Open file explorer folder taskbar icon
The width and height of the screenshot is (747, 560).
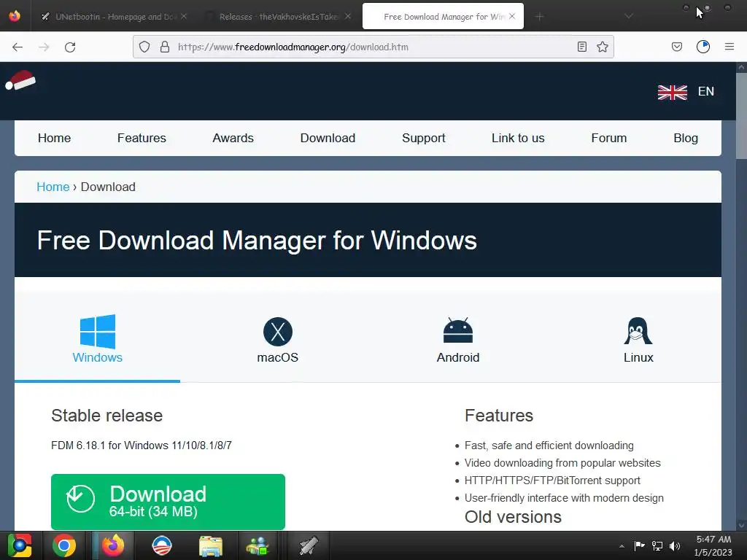[x=211, y=545]
